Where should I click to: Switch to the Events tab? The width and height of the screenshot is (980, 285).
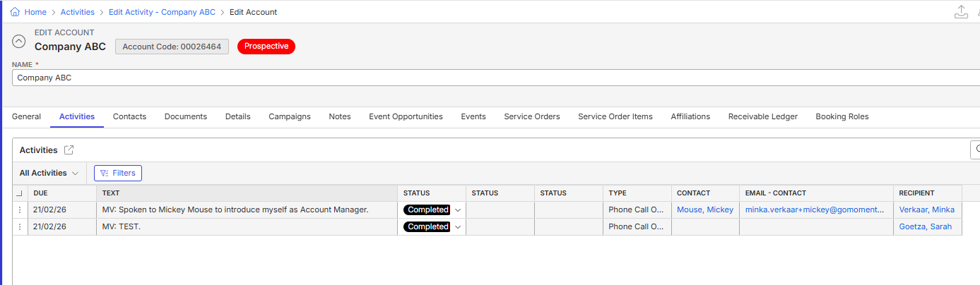473,116
